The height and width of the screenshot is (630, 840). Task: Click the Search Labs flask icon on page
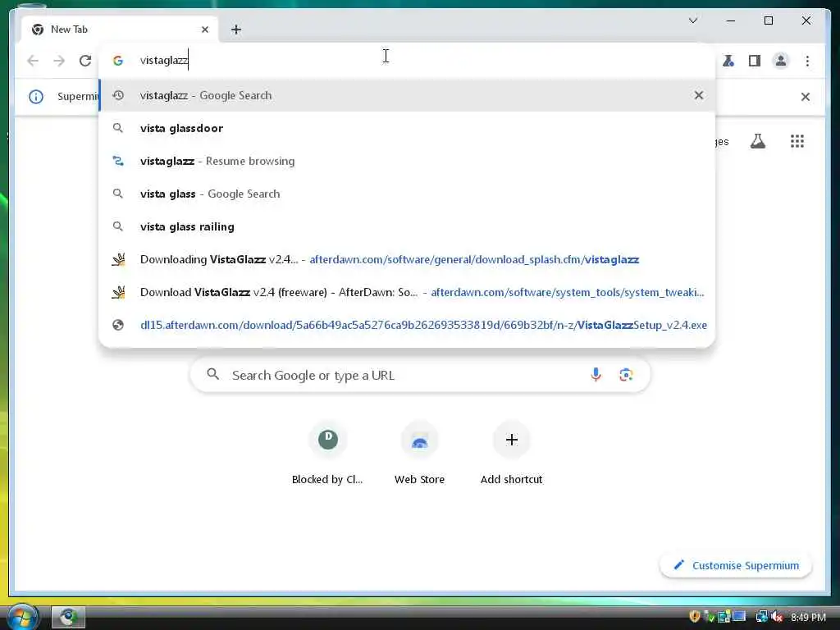point(757,141)
